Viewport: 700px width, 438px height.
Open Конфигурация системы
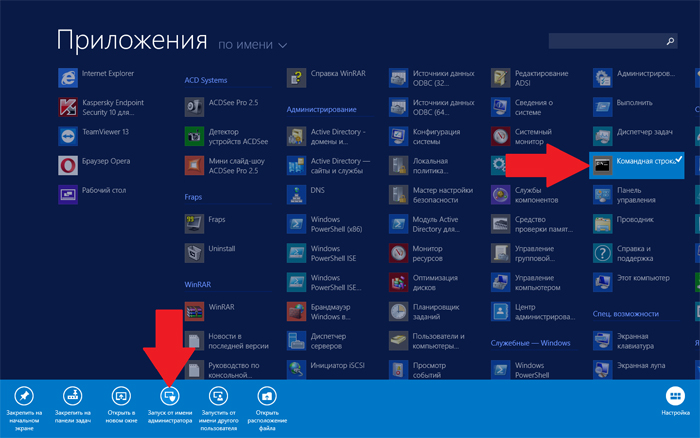click(x=398, y=136)
